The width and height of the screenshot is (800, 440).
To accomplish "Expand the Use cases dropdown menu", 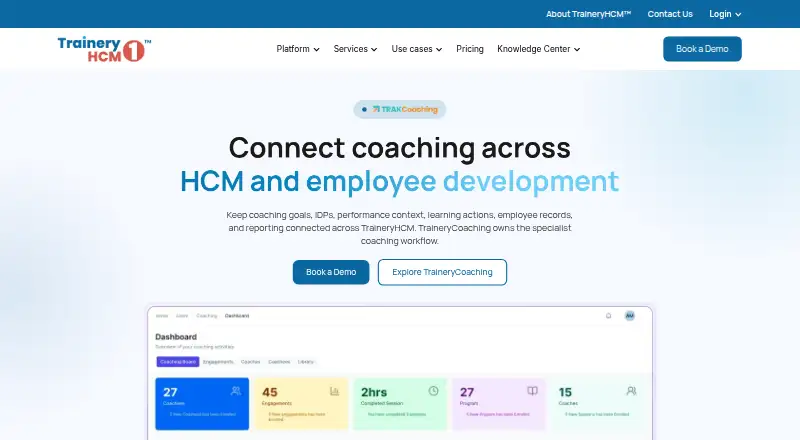I will pos(417,49).
